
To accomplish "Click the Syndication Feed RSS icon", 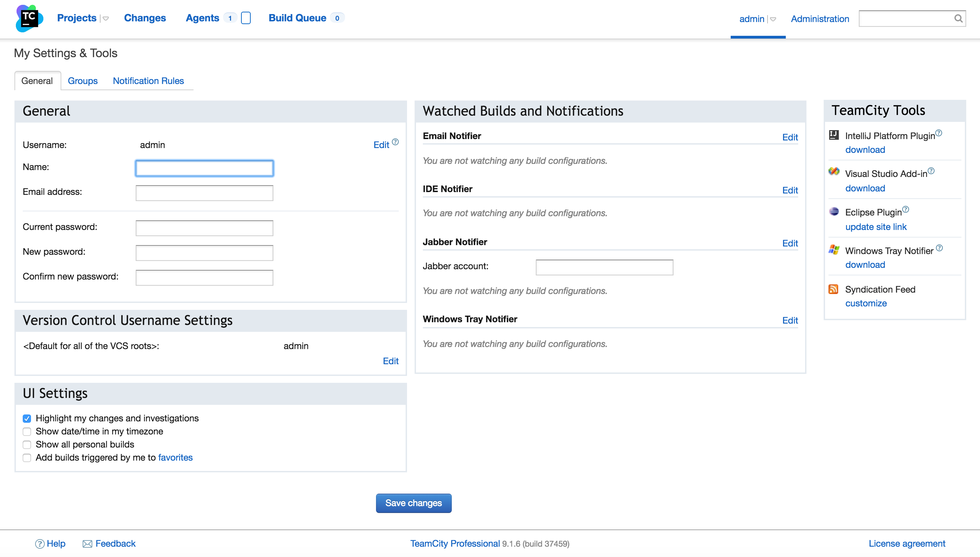I will click(x=833, y=289).
